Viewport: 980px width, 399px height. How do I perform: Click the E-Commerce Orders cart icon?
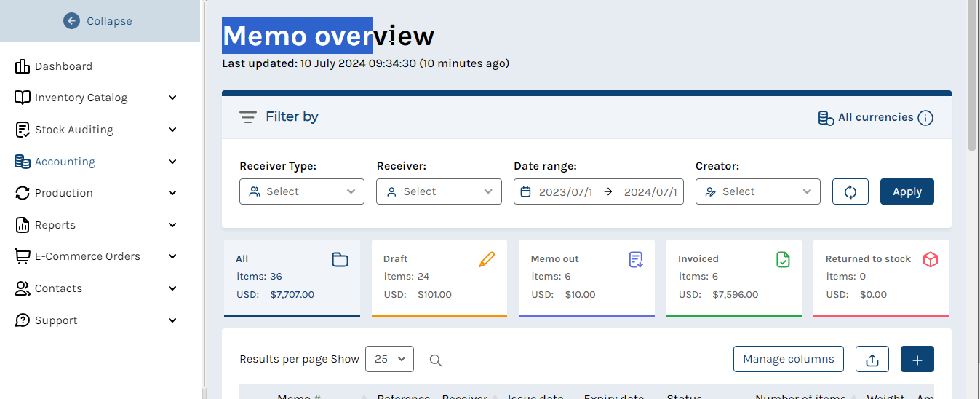click(x=23, y=256)
